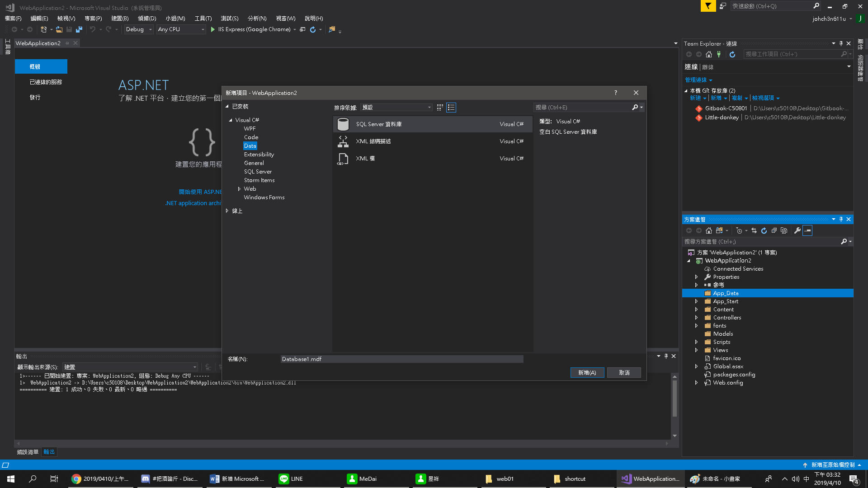Click the Quick Launch search box
Viewport: 868px width, 488px height.
[x=771, y=6]
